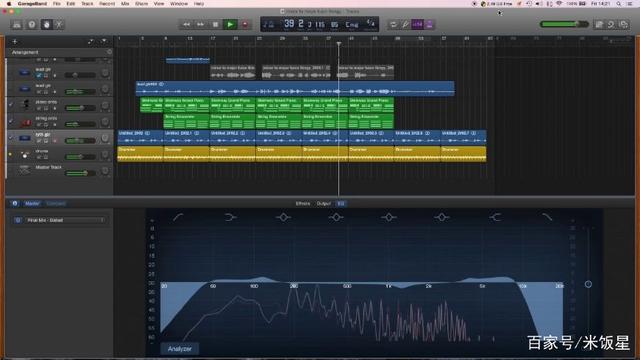Click the Analyzer button

(x=180, y=349)
